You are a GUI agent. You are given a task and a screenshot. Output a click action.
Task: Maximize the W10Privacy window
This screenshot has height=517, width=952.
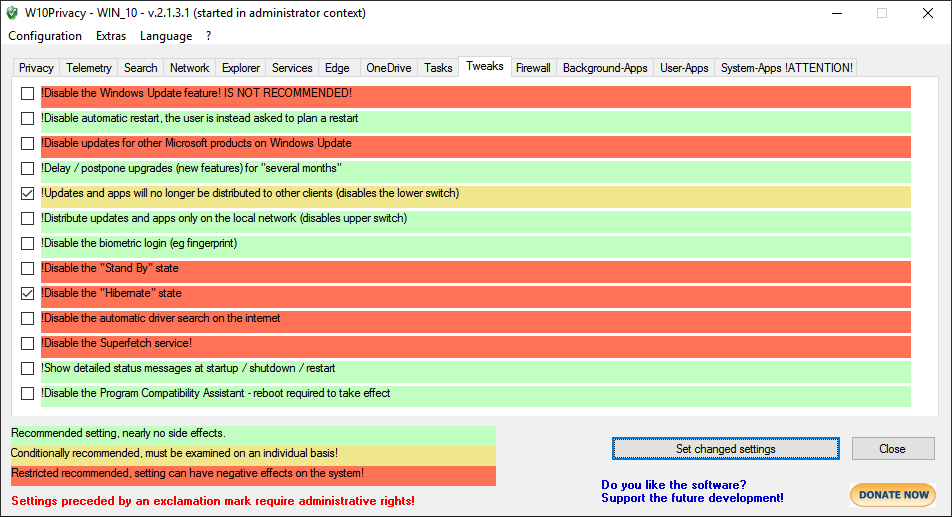(x=882, y=13)
